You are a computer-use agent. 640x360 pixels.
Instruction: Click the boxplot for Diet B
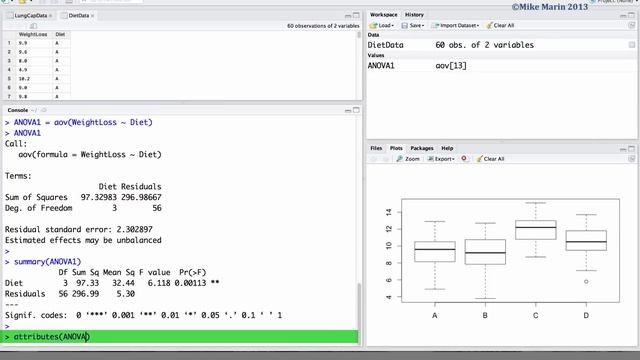(x=485, y=252)
